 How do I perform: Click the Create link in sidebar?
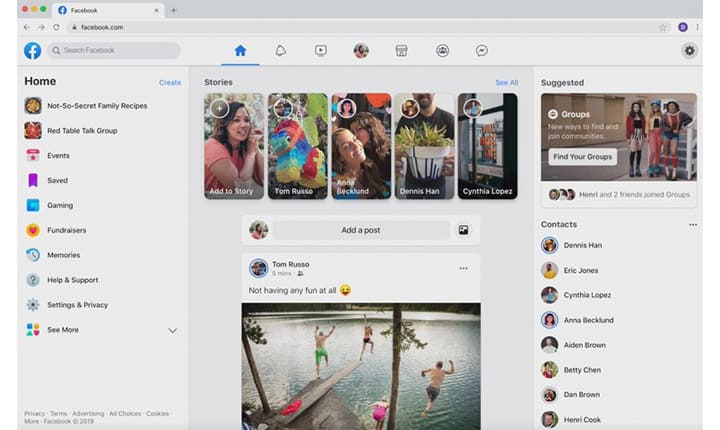click(x=170, y=83)
